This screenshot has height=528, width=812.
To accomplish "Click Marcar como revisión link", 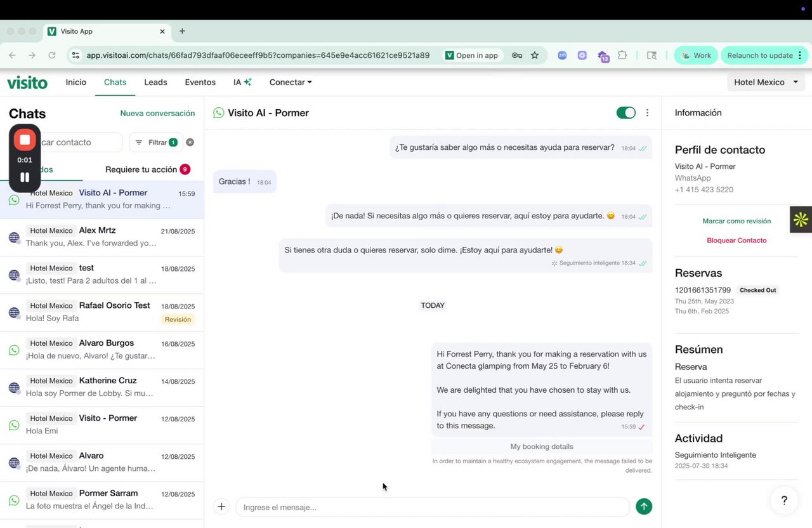I will click(737, 221).
